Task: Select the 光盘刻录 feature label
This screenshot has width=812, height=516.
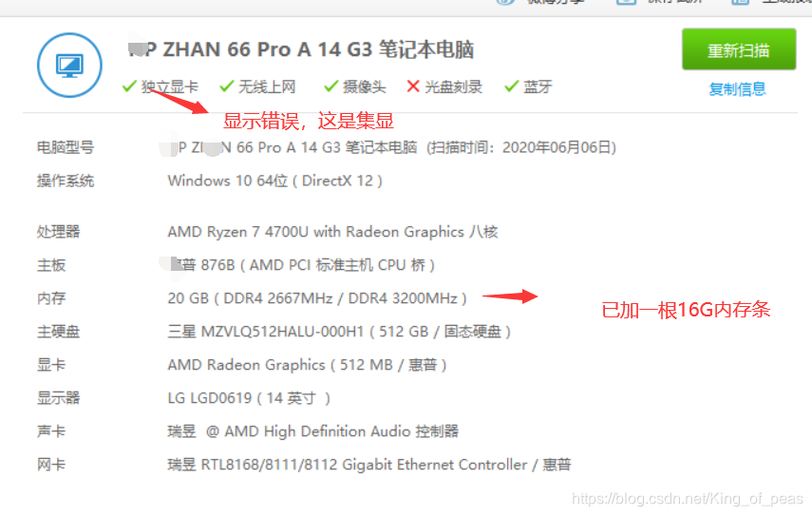Action: click(454, 86)
